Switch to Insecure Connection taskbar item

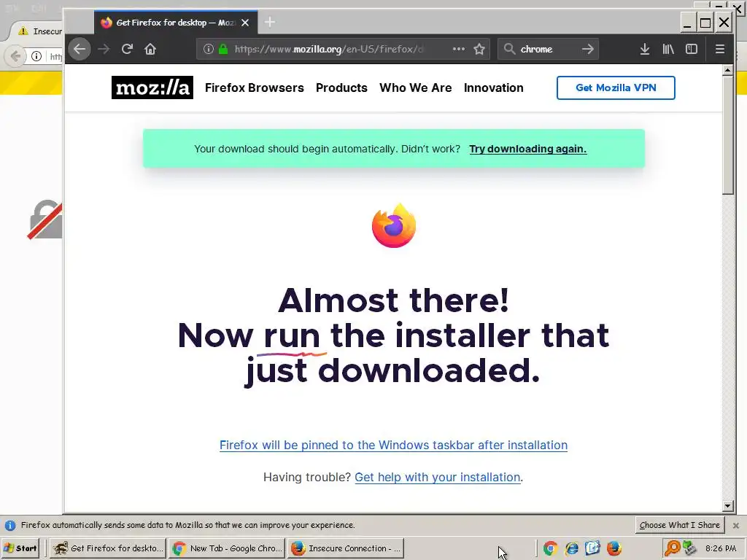click(x=346, y=548)
